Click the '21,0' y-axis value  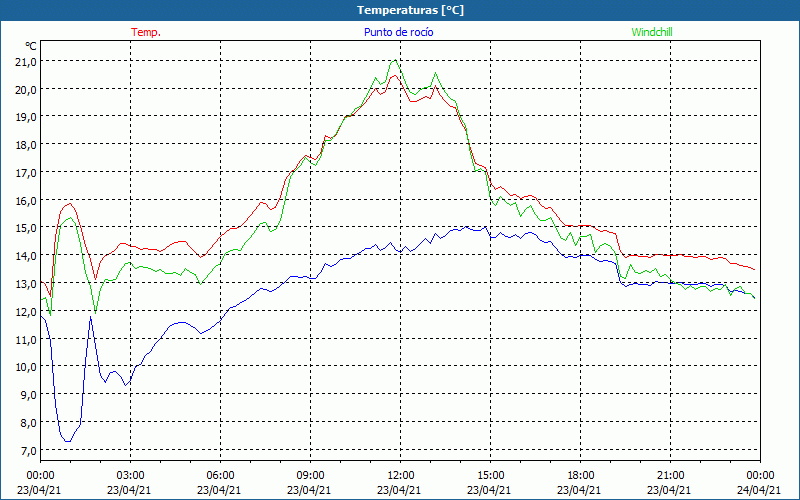point(27,62)
